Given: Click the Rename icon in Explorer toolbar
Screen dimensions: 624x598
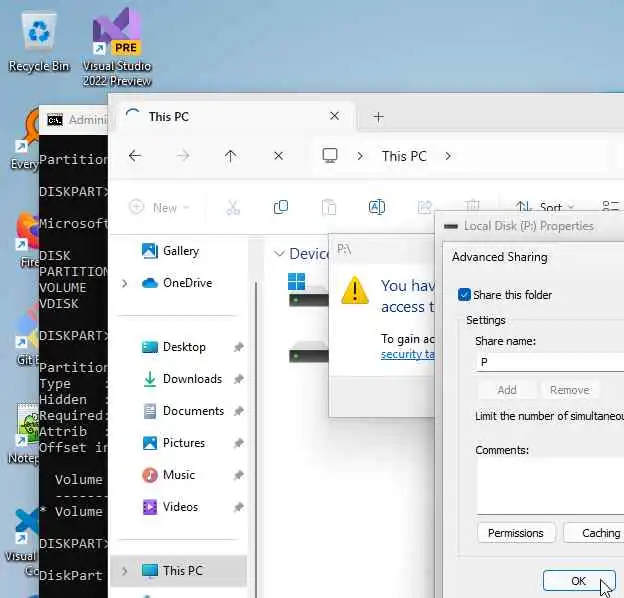Looking at the screenshot, I should (x=376, y=207).
